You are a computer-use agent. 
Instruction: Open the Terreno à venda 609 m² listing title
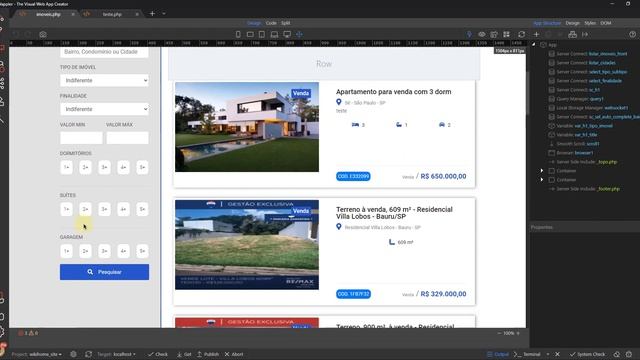394,213
